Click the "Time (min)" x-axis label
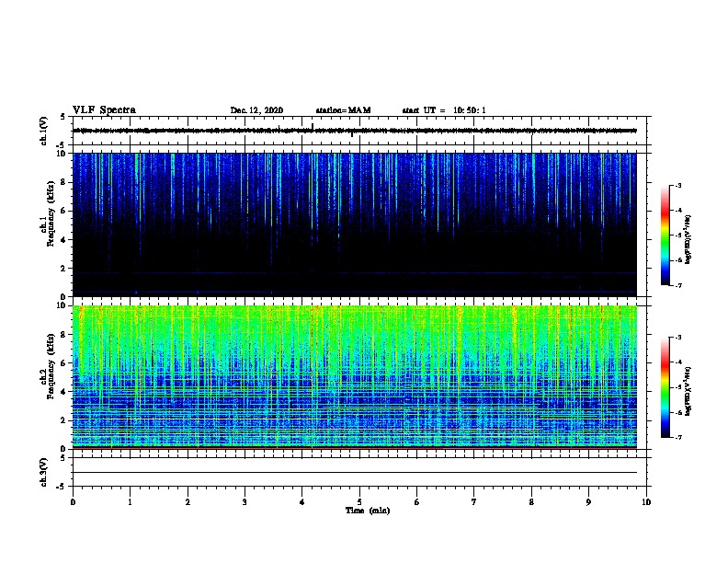Screen dimensions: 728x563 368,511
